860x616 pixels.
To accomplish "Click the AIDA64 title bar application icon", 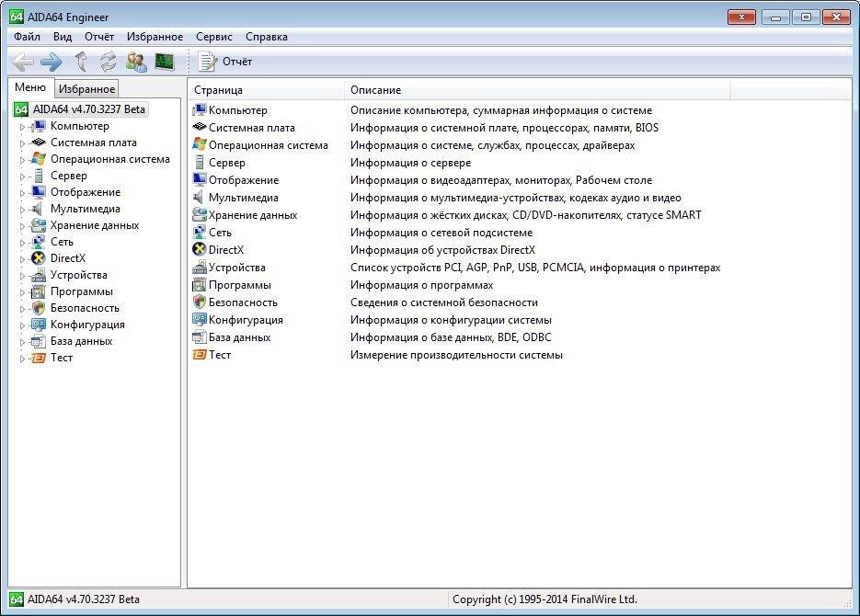I will click(x=17, y=17).
